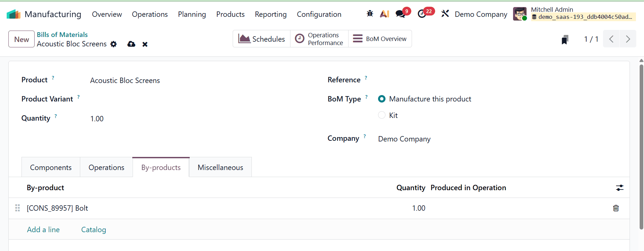Show help tooltip for Reference field
The width and height of the screenshot is (644, 251).
(366, 78)
